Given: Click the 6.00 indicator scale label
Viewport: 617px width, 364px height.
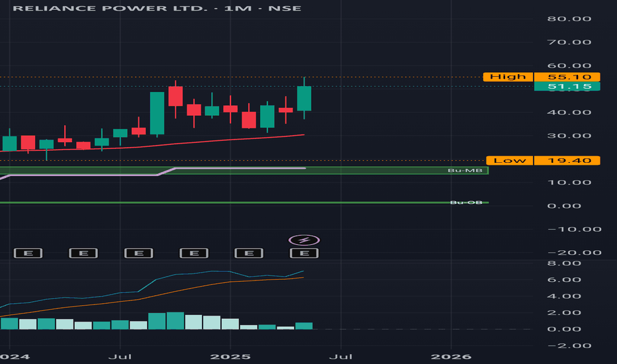Looking at the screenshot, I should pyautogui.click(x=564, y=280).
